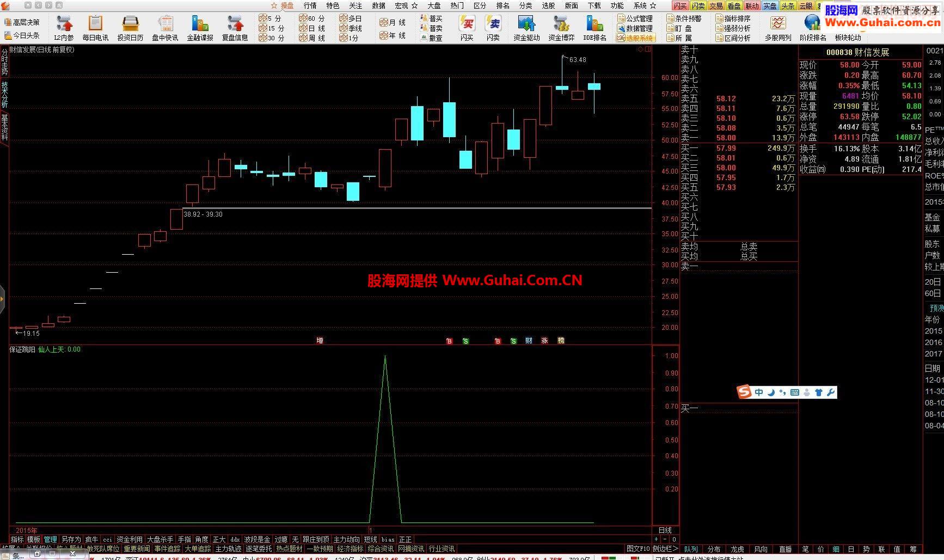Open the 选股 menu
The image size is (944, 560).
coord(548,5)
